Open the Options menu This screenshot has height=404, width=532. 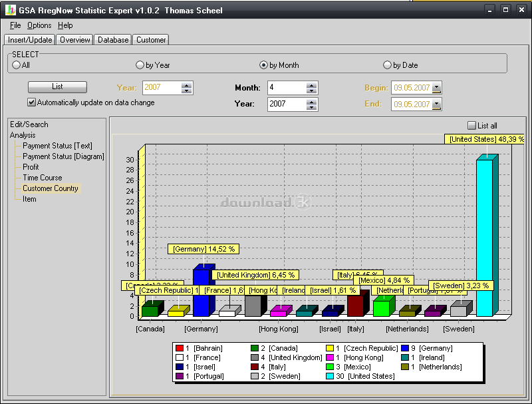point(39,25)
